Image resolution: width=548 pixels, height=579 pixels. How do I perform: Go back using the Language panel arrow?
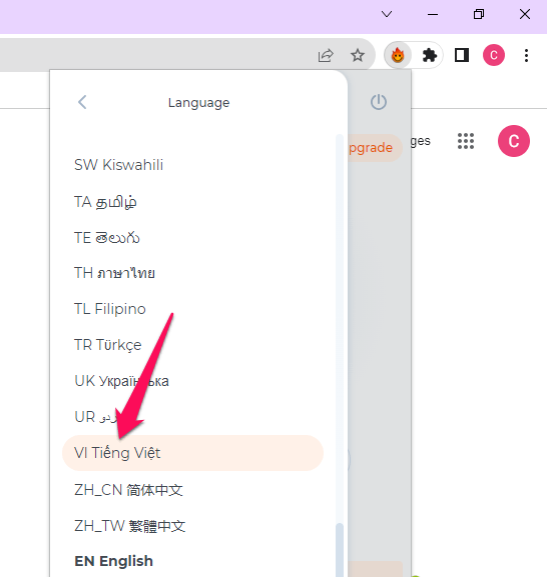click(82, 102)
